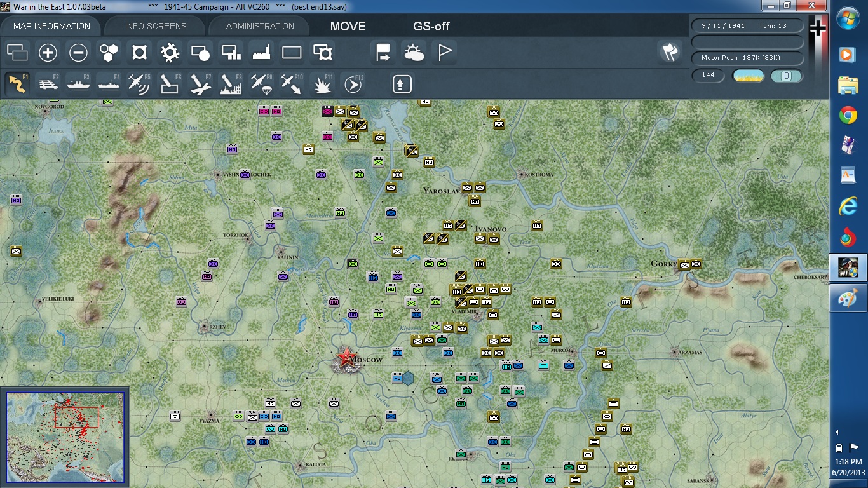Zoom in the map with plus icon
868x488 pixels.
48,53
